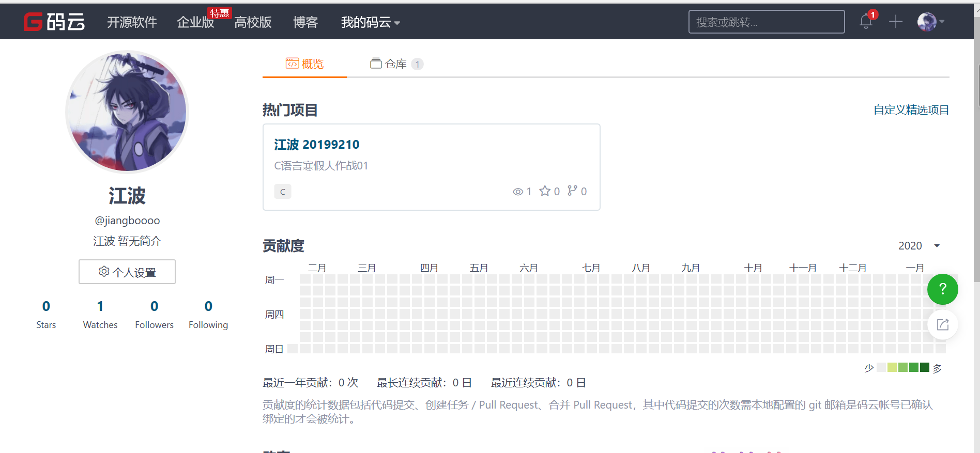980x453 pixels.
Task: Click the fork count icon on project
Action: tap(572, 191)
